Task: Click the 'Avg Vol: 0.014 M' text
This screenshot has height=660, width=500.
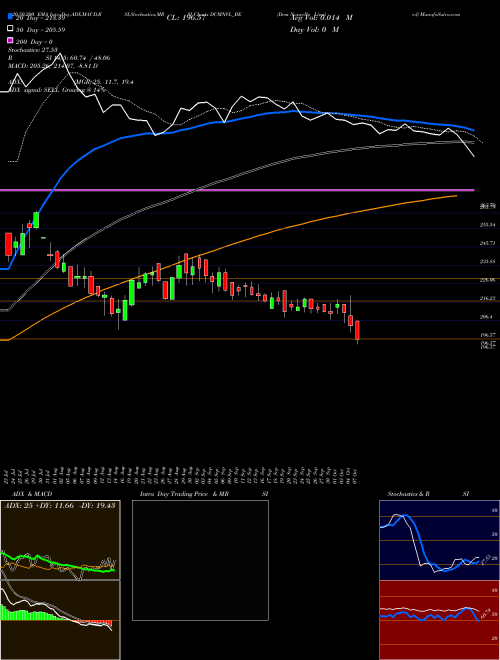Action: point(321,18)
